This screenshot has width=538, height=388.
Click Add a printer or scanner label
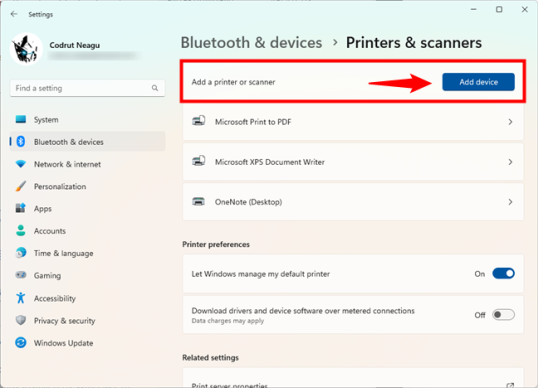point(233,82)
